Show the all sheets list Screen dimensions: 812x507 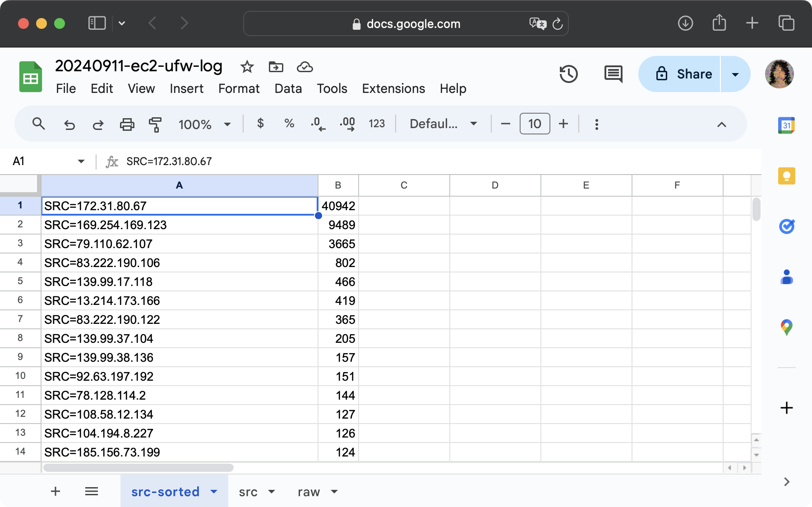pos(92,491)
